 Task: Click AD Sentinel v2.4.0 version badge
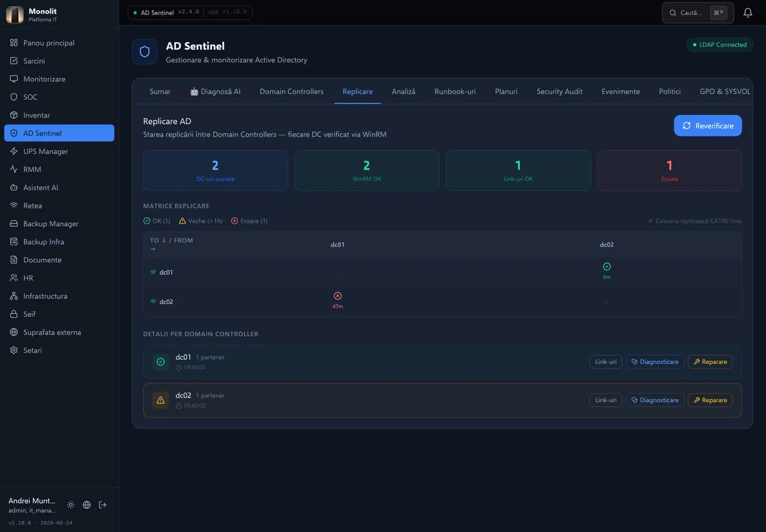pyautogui.click(x=190, y=13)
